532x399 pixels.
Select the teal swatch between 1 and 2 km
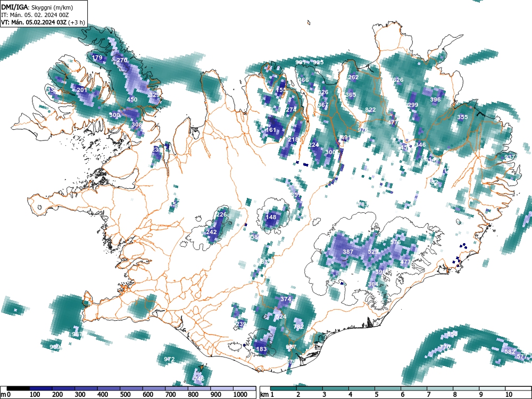click(284, 388)
